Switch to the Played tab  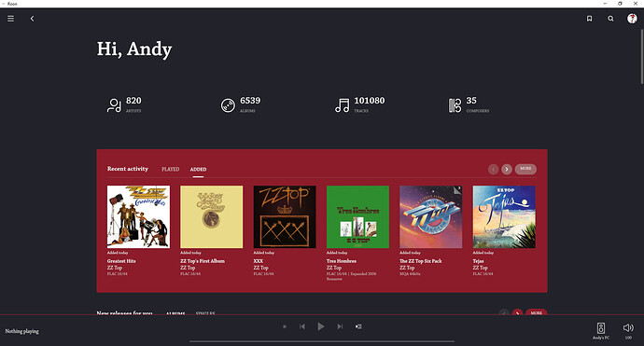tap(171, 169)
